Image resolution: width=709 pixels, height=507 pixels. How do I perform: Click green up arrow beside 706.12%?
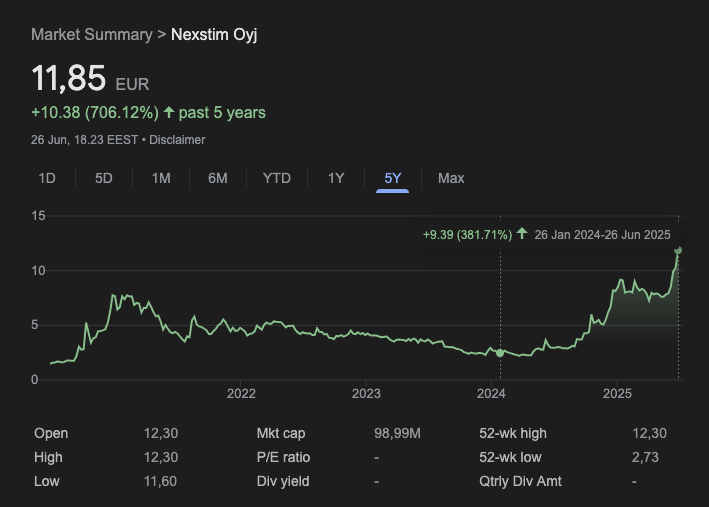tap(169, 112)
